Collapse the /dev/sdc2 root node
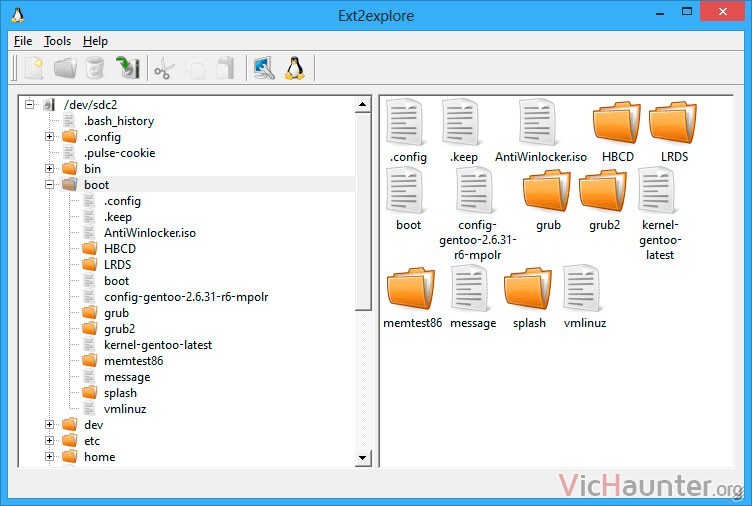The width and height of the screenshot is (752, 506). click(30, 104)
